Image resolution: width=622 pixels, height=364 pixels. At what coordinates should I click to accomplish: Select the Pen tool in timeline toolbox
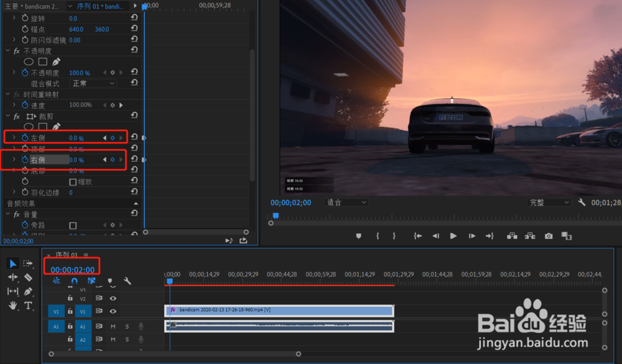28,291
